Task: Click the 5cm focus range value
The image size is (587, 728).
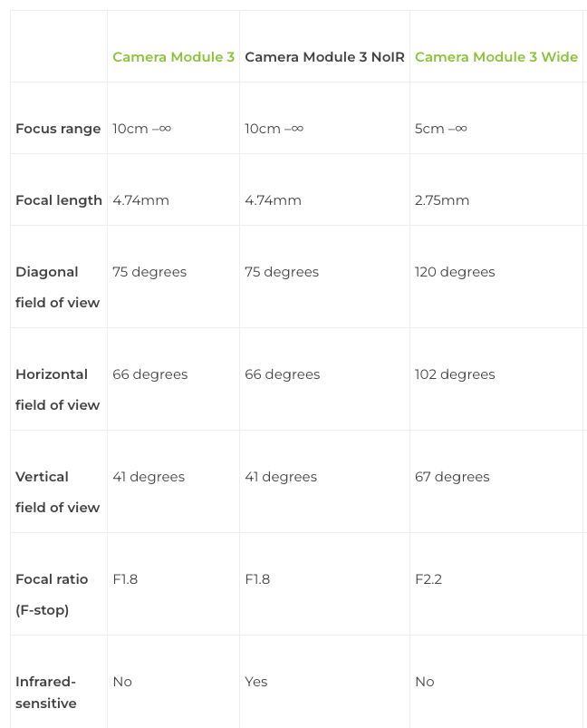Action: [x=441, y=129]
